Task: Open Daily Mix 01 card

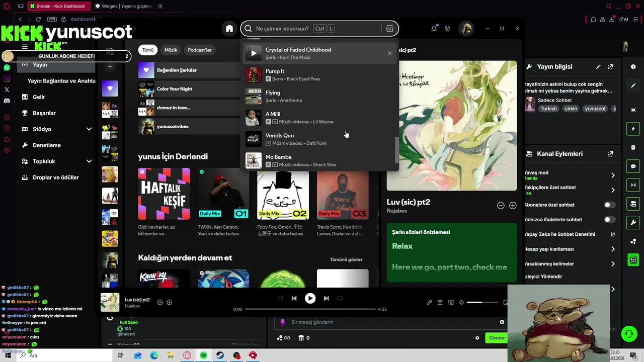Action: coord(223,201)
